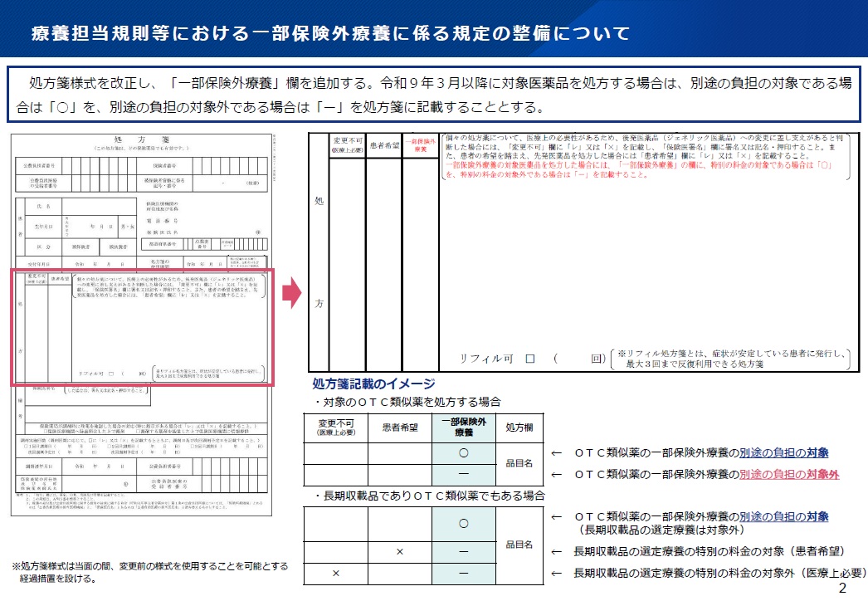The image size is (868, 601).
Task: Click underlined 別途の負担の対象 above the 長期収載品の選定療養は対象外 note
Action: (x=784, y=516)
